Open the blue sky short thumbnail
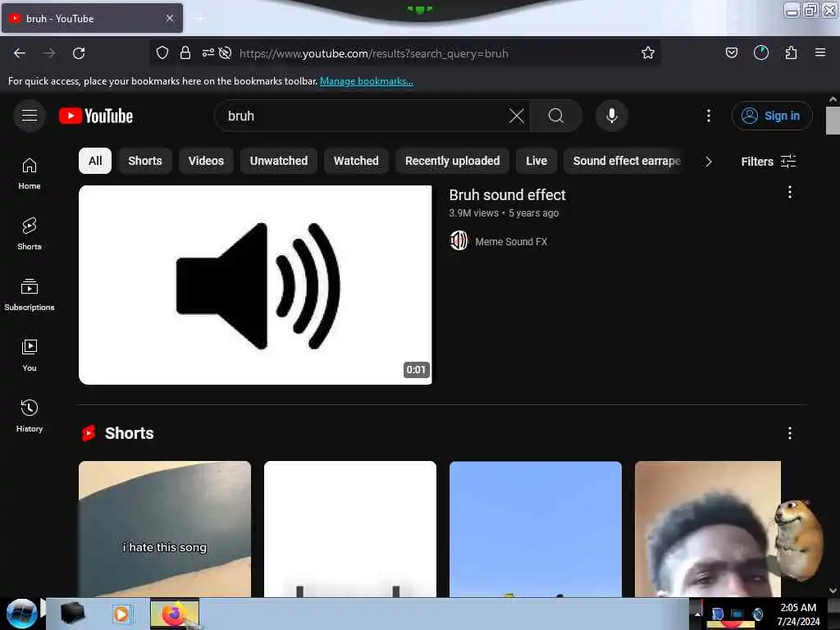The height and width of the screenshot is (630, 840). coord(535,529)
